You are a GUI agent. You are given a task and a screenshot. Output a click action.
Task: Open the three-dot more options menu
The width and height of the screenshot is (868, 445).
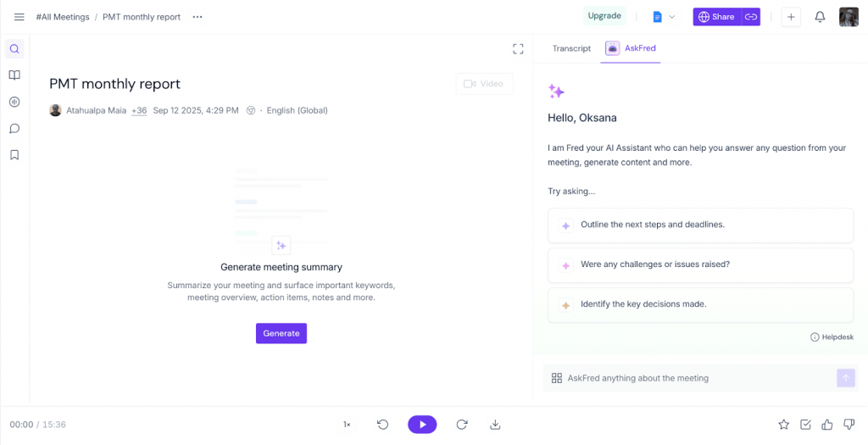(x=198, y=17)
